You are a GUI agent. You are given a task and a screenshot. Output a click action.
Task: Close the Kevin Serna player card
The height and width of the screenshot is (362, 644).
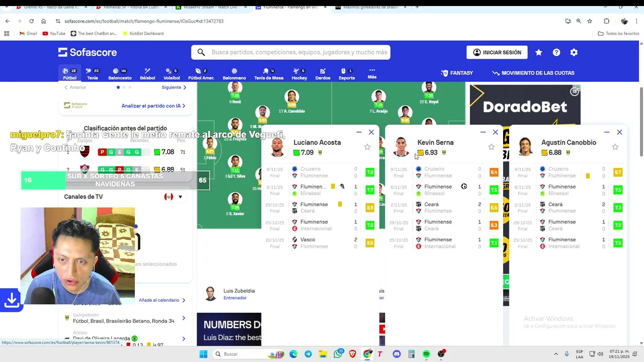(x=496, y=132)
